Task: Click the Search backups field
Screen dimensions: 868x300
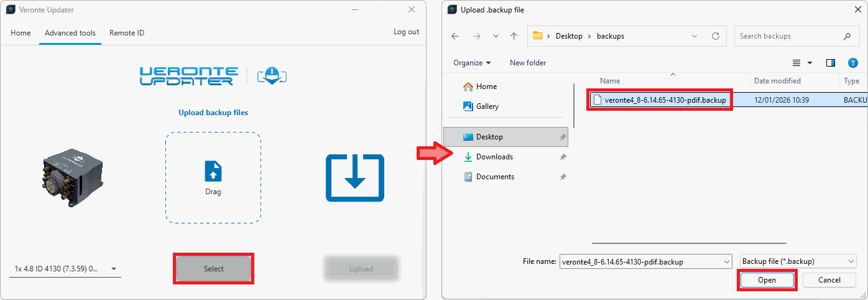Action: click(x=788, y=36)
